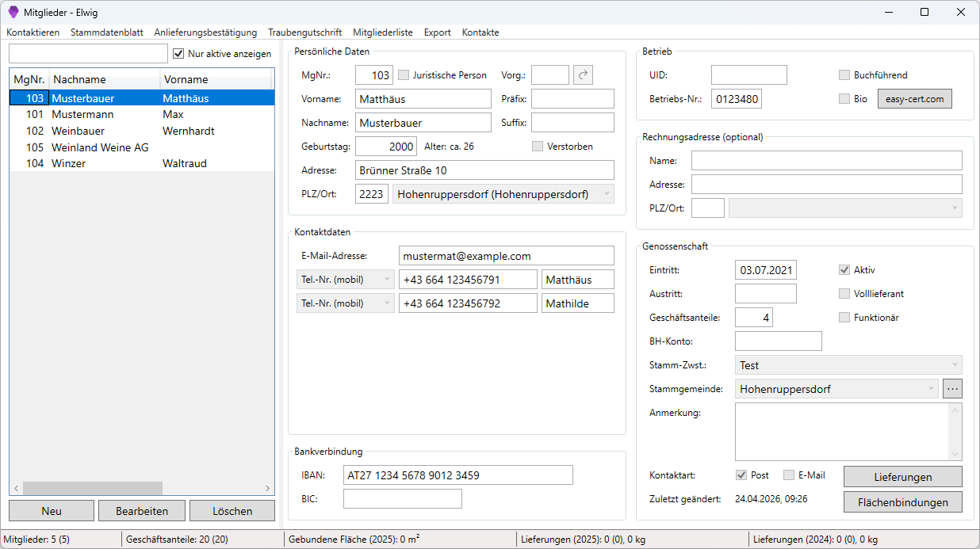The height and width of the screenshot is (549, 980).
Task: Click the Lieferungen button
Action: pyautogui.click(x=903, y=477)
